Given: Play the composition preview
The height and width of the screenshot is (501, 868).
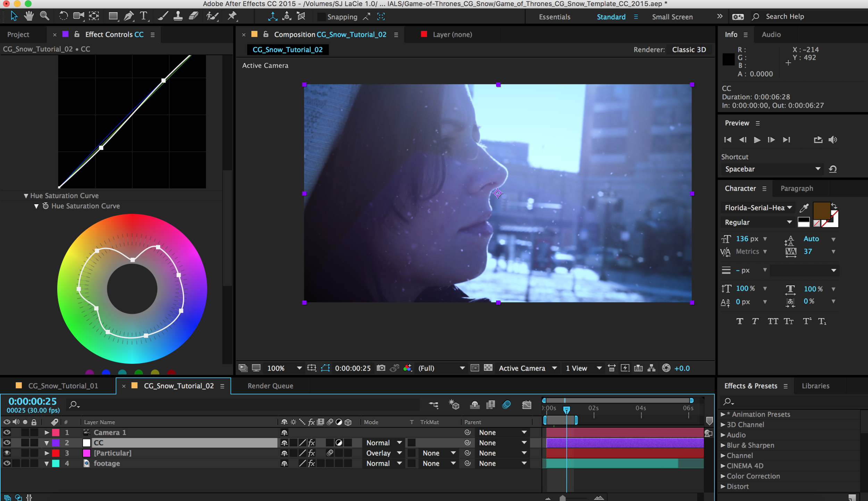Looking at the screenshot, I should [757, 140].
